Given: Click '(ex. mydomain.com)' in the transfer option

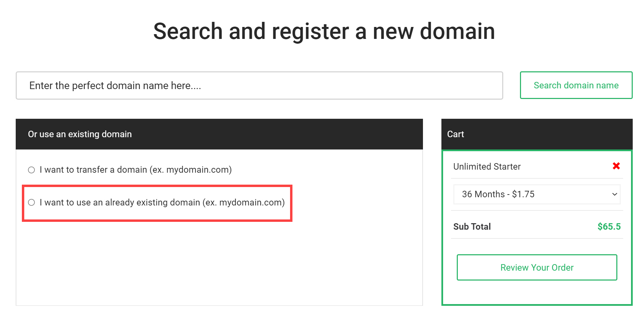Looking at the screenshot, I should pyautogui.click(x=191, y=170).
